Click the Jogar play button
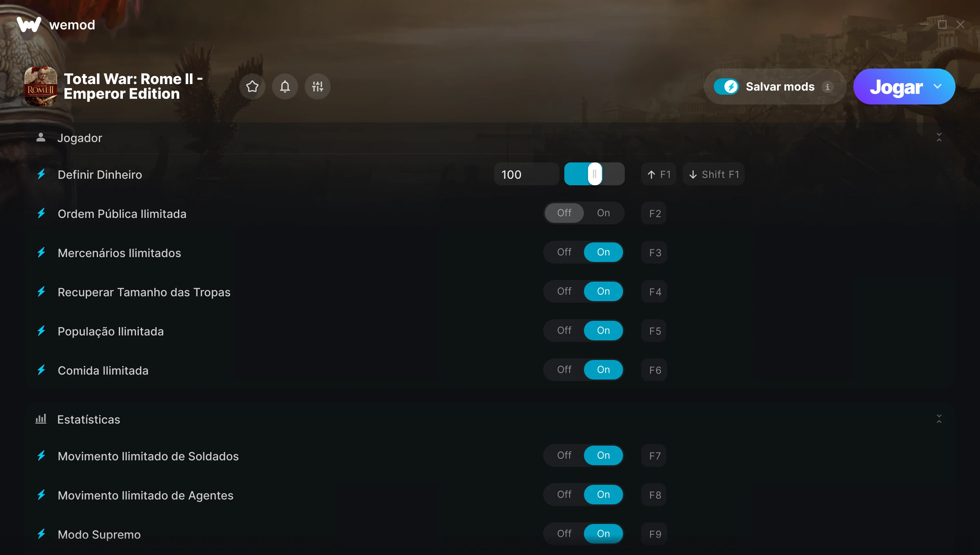Screen dimensions: 980x555 click(x=896, y=87)
